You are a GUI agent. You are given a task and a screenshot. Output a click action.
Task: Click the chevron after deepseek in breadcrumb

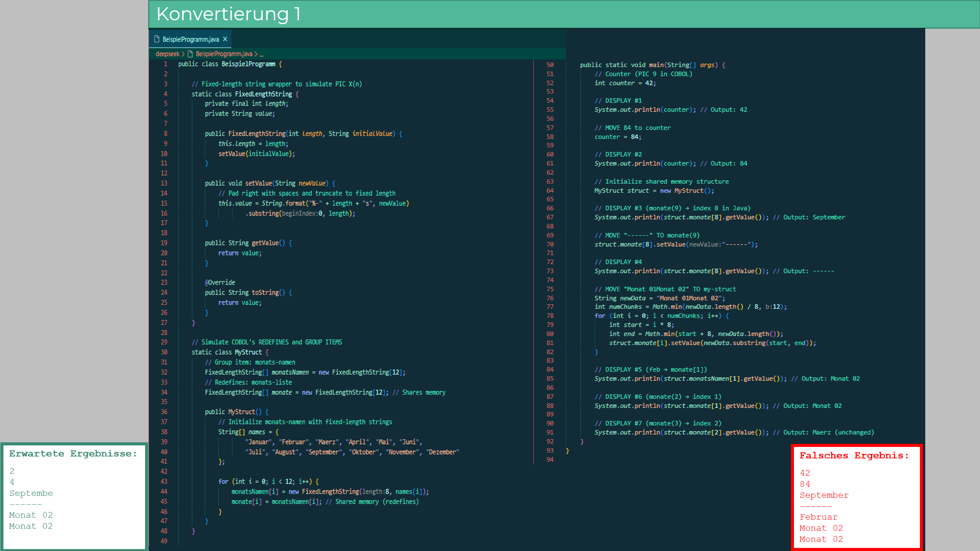pyautogui.click(x=183, y=54)
